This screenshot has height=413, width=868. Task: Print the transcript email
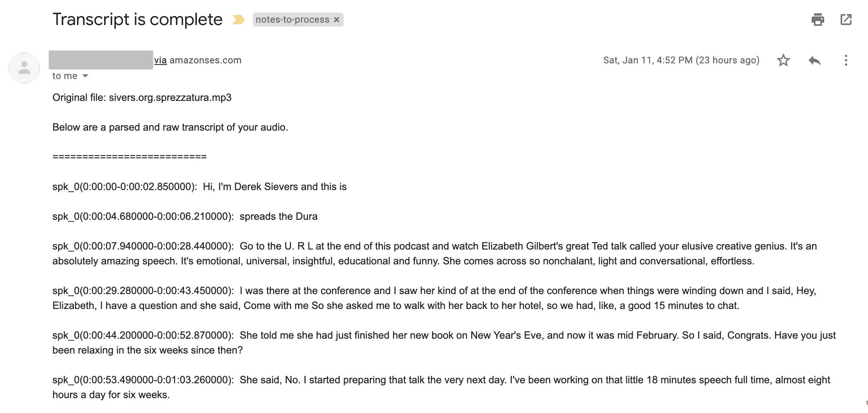pyautogui.click(x=818, y=19)
